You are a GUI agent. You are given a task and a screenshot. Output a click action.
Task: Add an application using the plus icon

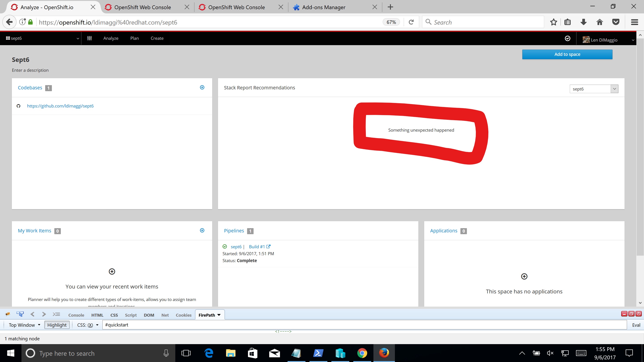coord(524,276)
